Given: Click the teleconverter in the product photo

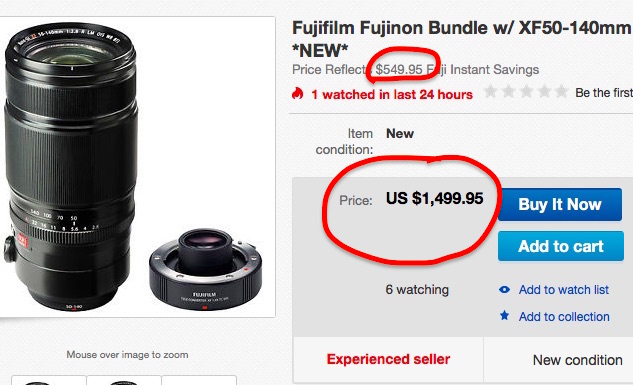Looking at the screenshot, I should click(x=205, y=270).
